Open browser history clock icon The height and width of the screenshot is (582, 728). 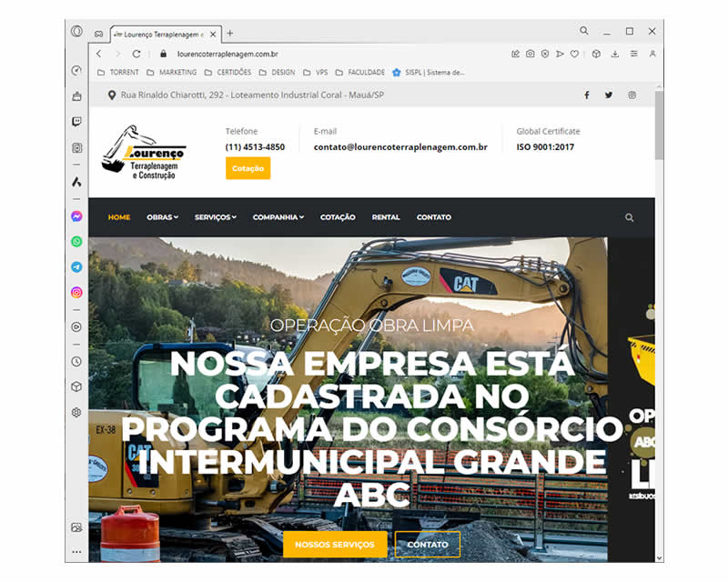tap(76, 361)
